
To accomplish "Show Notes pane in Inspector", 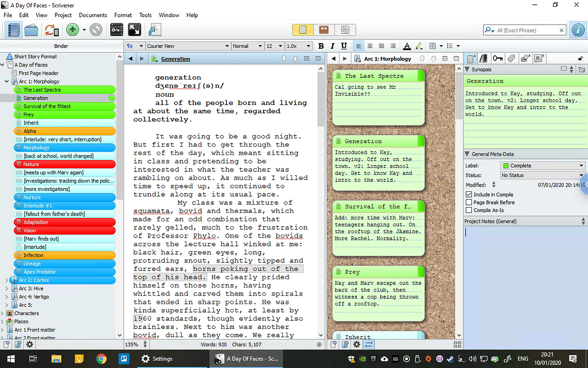I will point(470,58).
